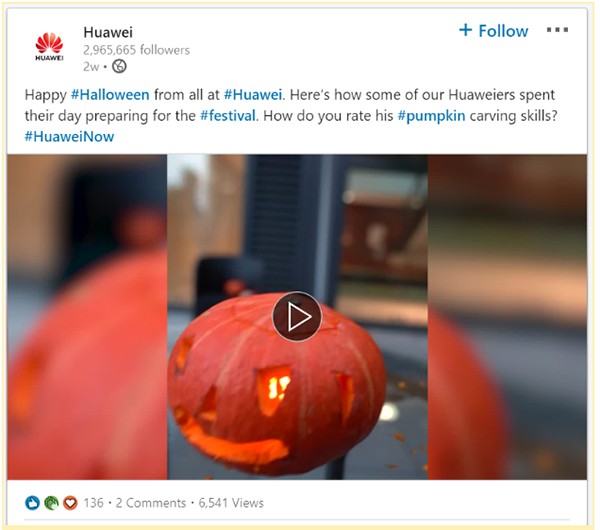Image resolution: width=600 pixels, height=530 pixels.
Task: Open the 2 Comments link
Action: (x=150, y=503)
